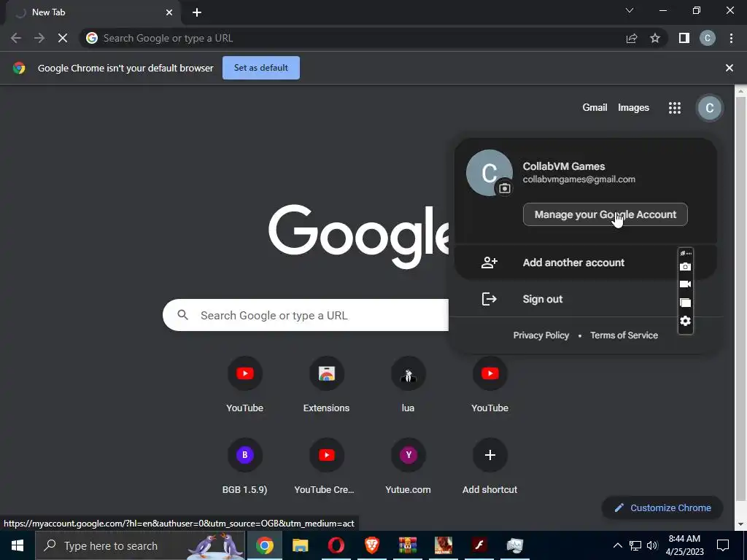This screenshot has height=560, width=747.
Task: Open Flash icon on the taskbar
Action: pyautogui.click(x=479, y=545)
